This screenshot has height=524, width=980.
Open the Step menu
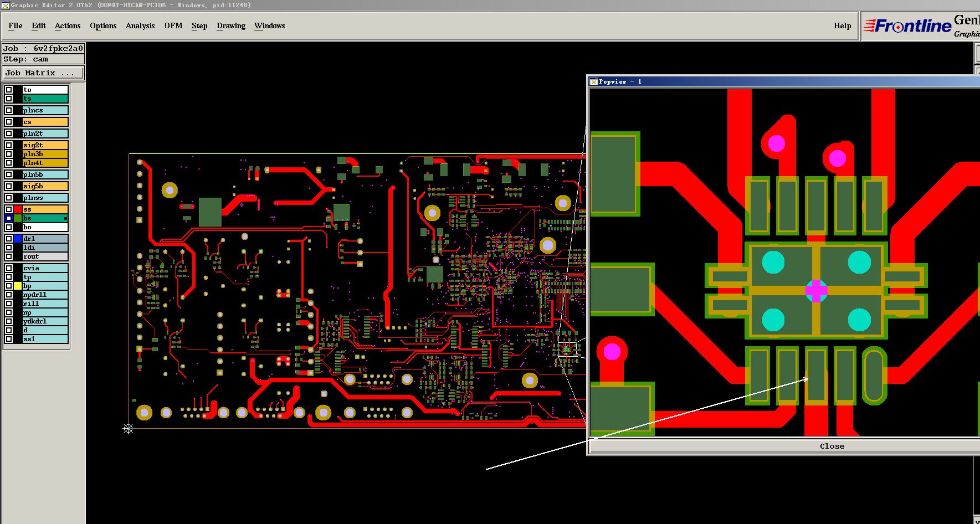click(x=199, y=25)
